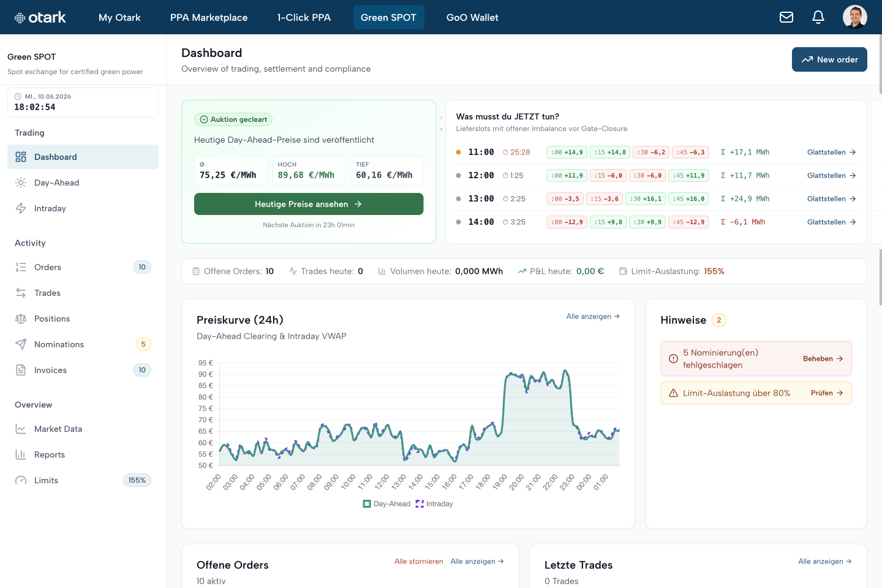Screen dimensions: 882x588
Task: Click the warning icon in Limit-Auslastung notice
Action: 673,393
